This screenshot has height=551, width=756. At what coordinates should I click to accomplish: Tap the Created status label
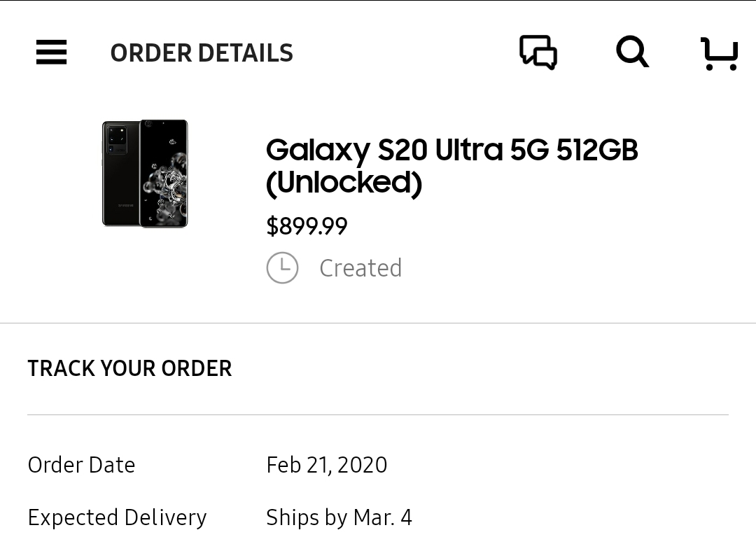360,268
